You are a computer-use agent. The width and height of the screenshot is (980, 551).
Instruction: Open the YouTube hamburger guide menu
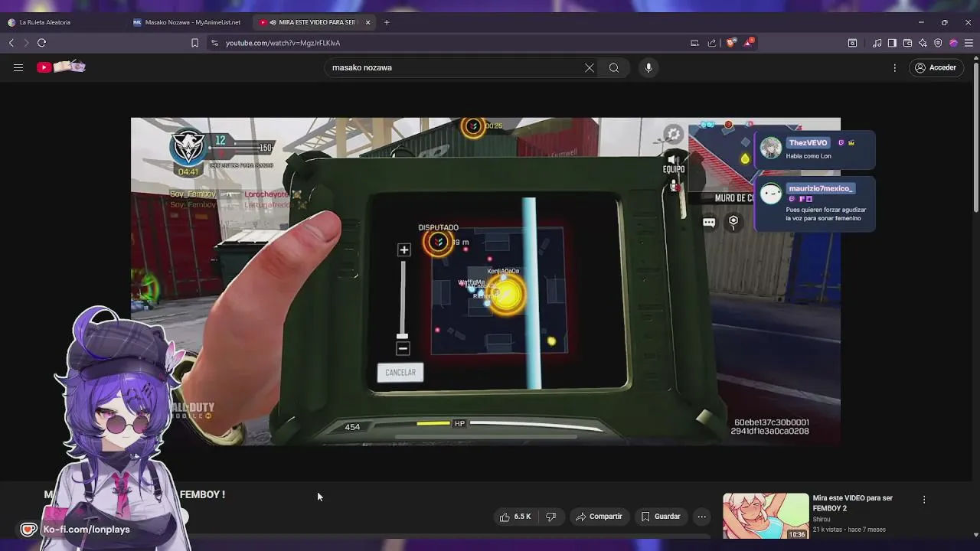pyautogui.click(x=18, y=67)
